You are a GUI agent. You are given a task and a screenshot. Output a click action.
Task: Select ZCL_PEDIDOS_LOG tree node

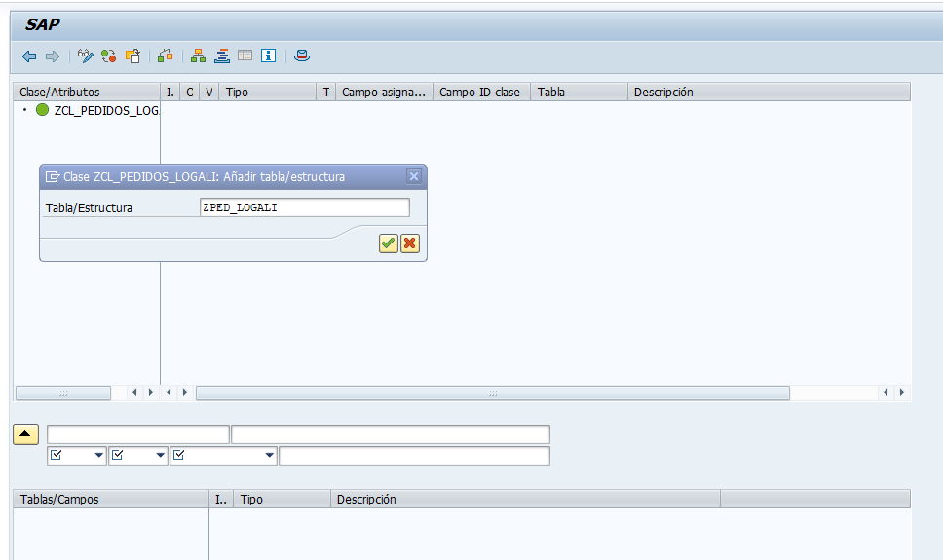pyautogui.click(x=106, y=111)
